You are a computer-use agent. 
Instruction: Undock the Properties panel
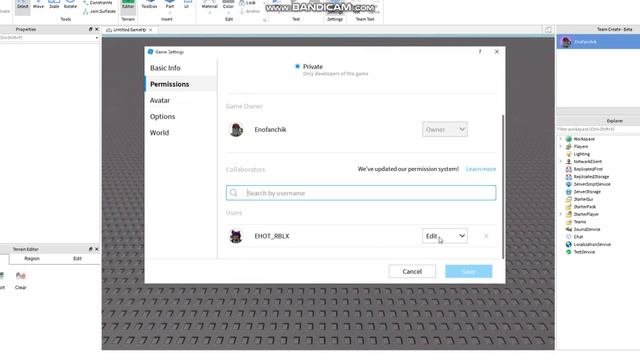(x=91, y=29)
